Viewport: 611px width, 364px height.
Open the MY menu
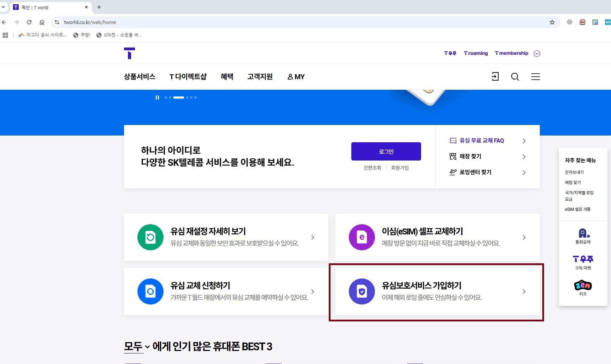296,76
